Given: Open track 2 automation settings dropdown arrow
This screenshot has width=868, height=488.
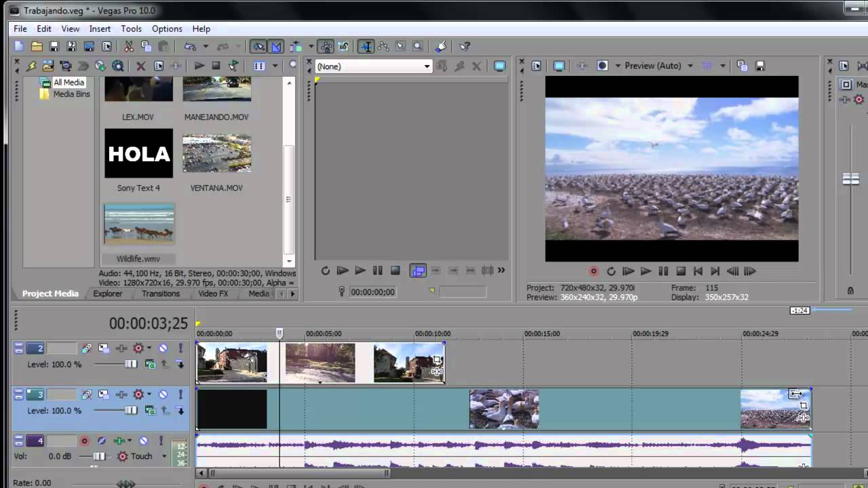Looking at the screenshot, I should tap(149, 348).
